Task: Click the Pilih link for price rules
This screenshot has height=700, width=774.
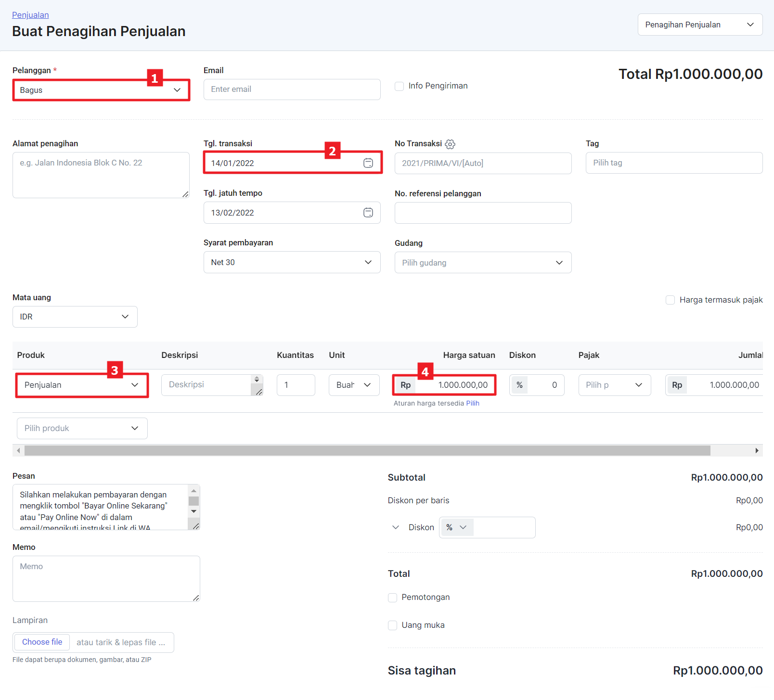Action: pos(472,403)
